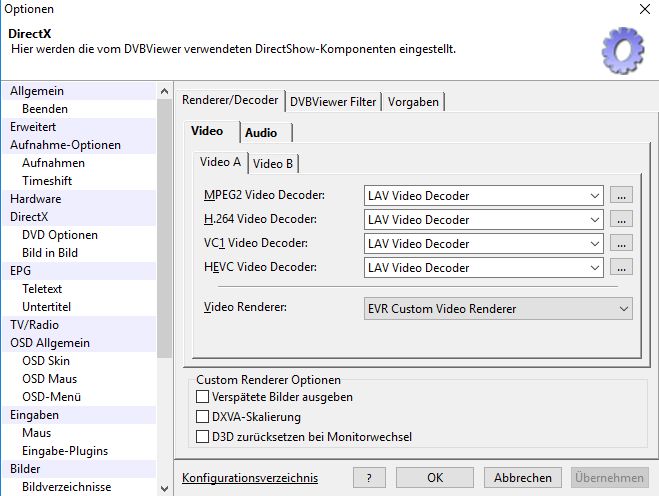Select Bild in Bild entry
The height and width of the screenshot is (496, 659).
click(x=79, y=253)
